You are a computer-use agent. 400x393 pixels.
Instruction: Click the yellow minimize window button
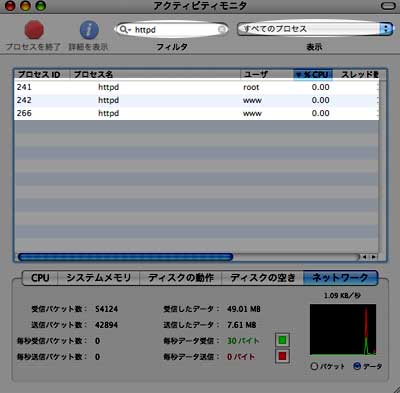[25, 6]
